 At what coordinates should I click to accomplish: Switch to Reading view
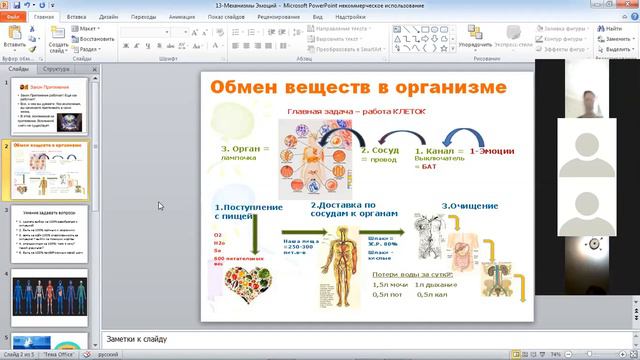533,354
